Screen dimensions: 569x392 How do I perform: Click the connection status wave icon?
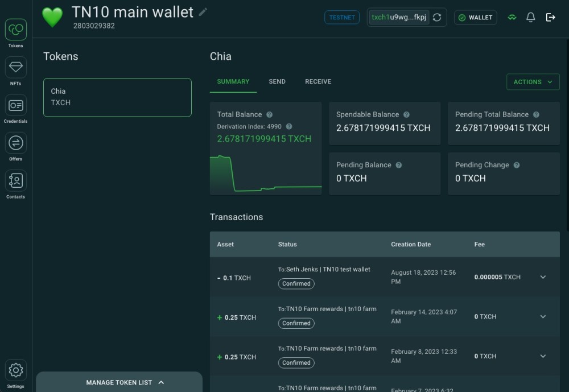click(x=512, y=18)
